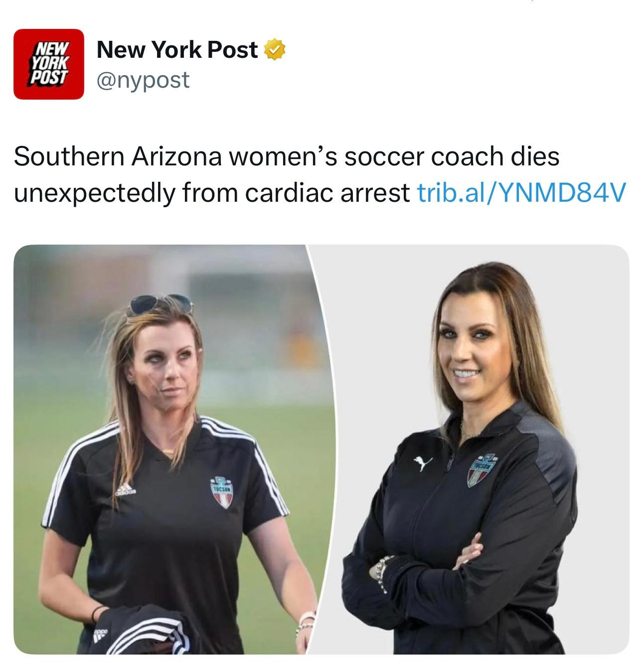Click the New York Post display name

coord(177,50)
